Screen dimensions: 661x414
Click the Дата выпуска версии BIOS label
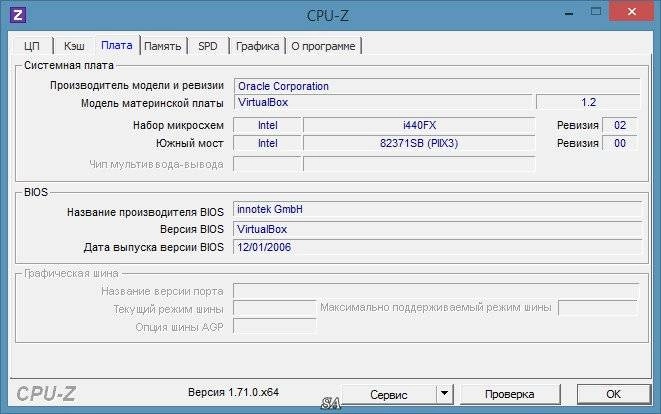153,247
